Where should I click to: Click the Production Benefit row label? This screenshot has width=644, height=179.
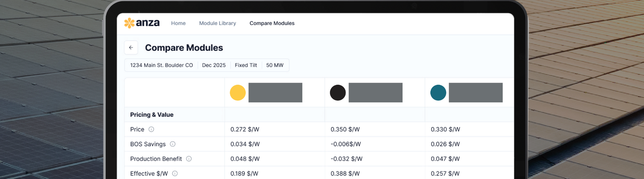156,159
